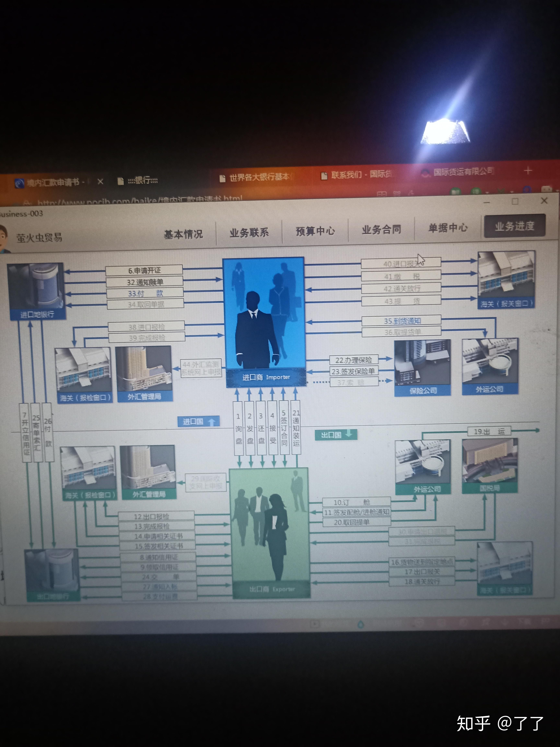Click the vertical step 7 开立信用证
560x747 pixels.
click(25, 433)
